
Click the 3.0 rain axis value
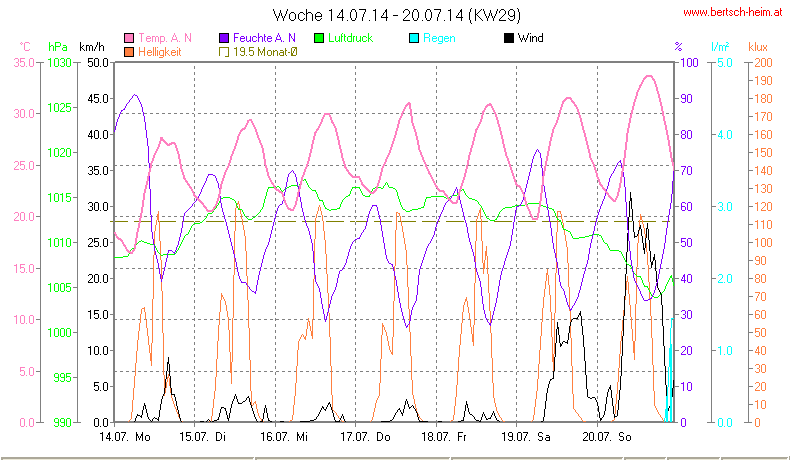(725, 207)
